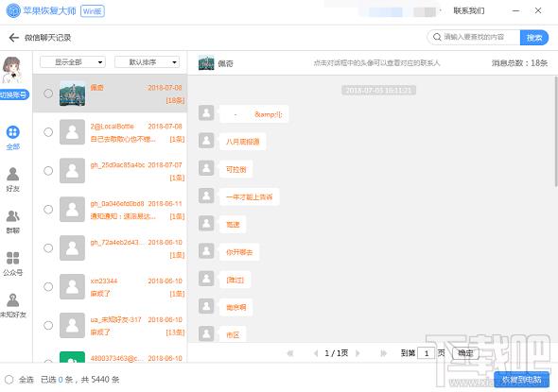Toggle the 全选 select-all radio button
The image size is (558, 392).
point(9,380)
